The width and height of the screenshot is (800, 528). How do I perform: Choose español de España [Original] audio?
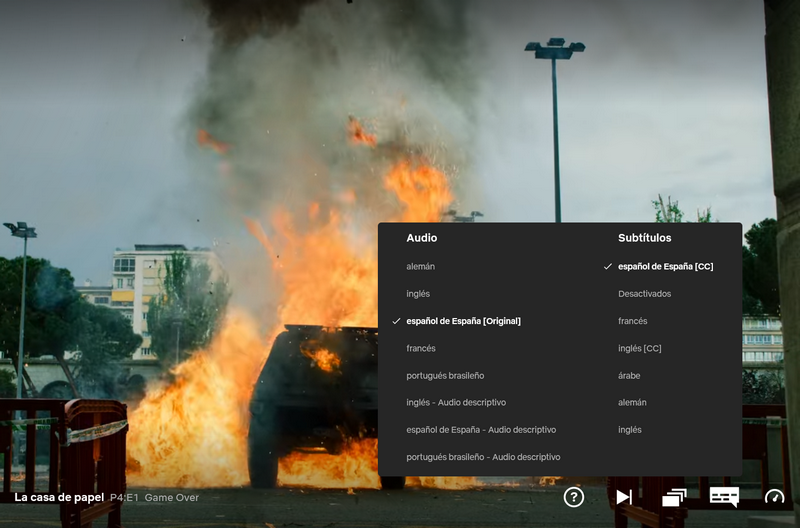click(463, 321)
